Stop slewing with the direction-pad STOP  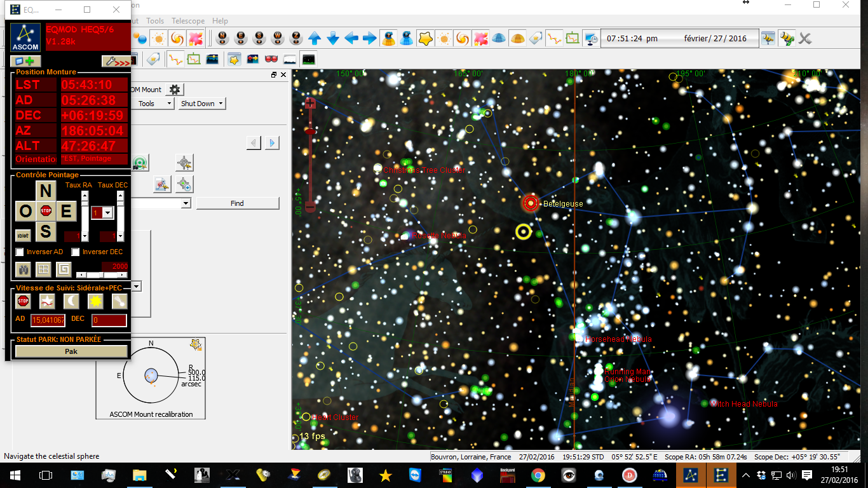(x=46, y=211)
